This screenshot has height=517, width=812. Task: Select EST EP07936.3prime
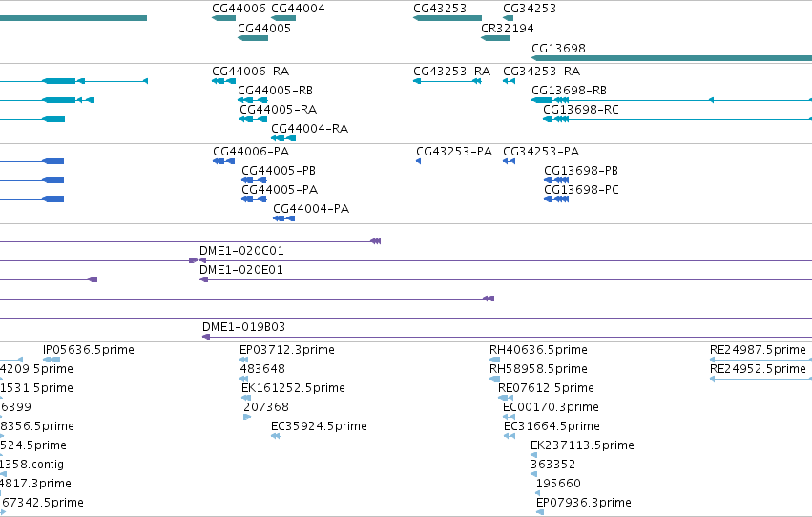point(584,503)
